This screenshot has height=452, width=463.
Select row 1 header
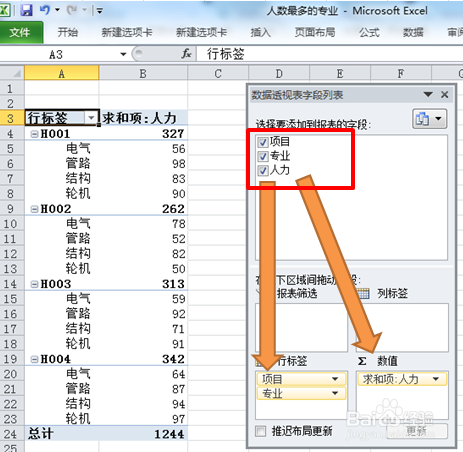12,89
